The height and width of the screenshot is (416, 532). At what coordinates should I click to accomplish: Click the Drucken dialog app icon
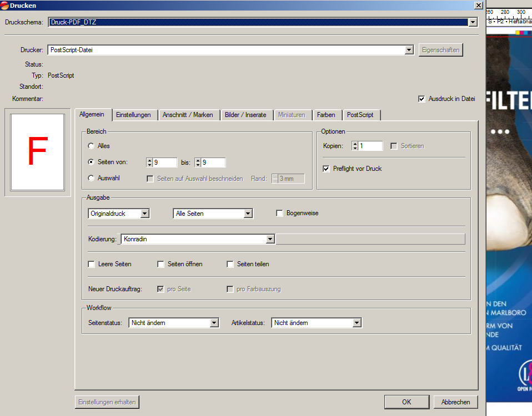pos(5,5)
